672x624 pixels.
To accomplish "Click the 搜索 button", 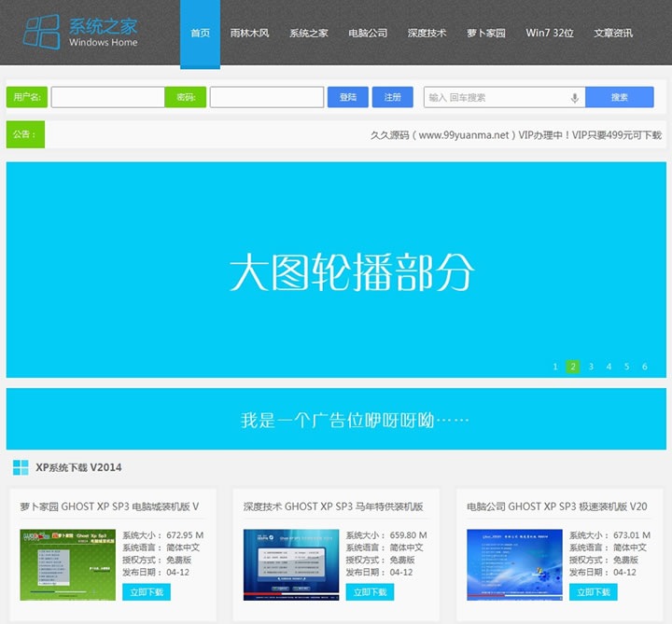I will (620, 97).
